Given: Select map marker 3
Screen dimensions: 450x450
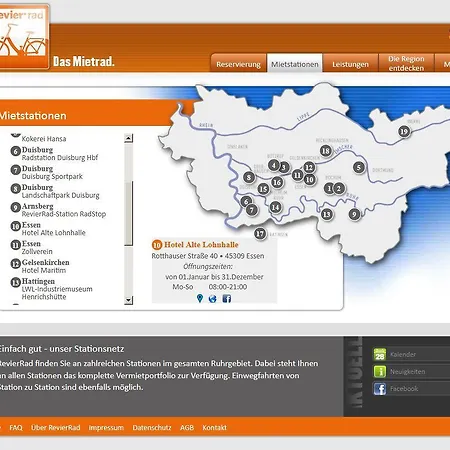Looking at the screenshot, I should click(284, 167).
